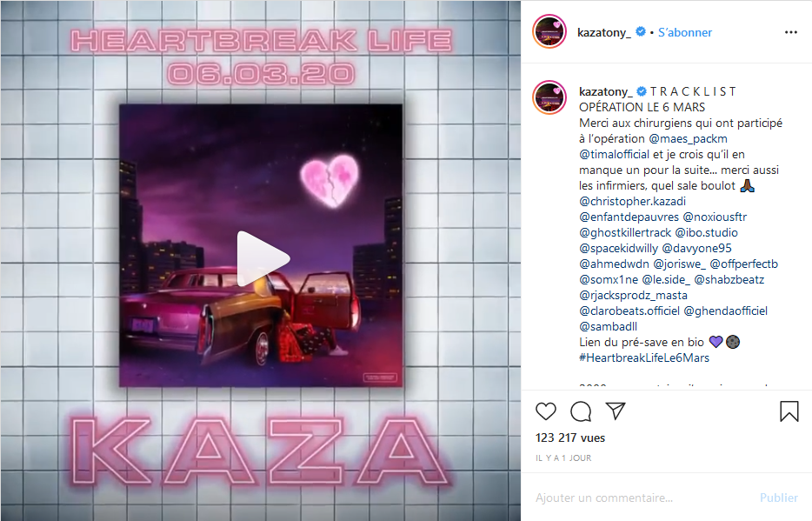Open @ghostkillertrack mention
This screenshot has width=812, height=521.
tap(625, 232)
